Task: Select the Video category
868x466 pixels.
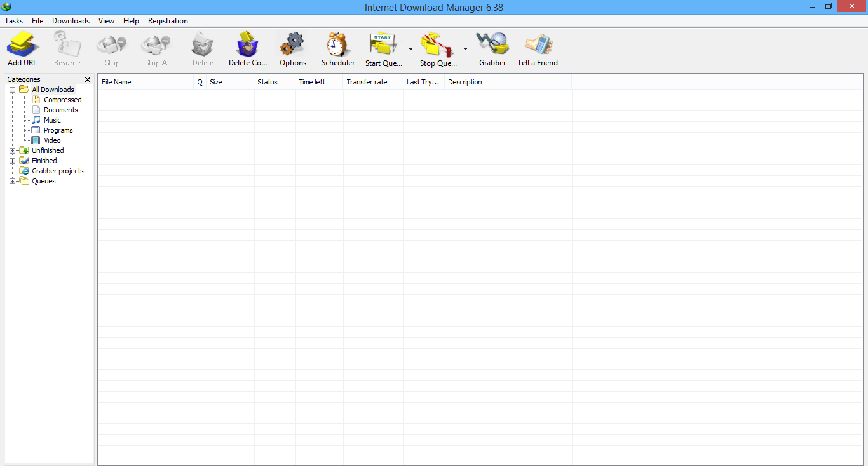Action: (x=52, y=140)
